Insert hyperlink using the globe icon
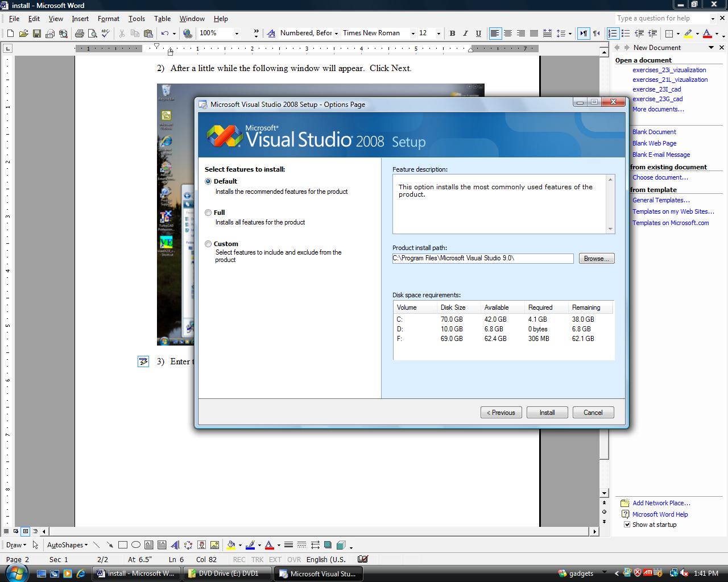 [x=188, y=34]
